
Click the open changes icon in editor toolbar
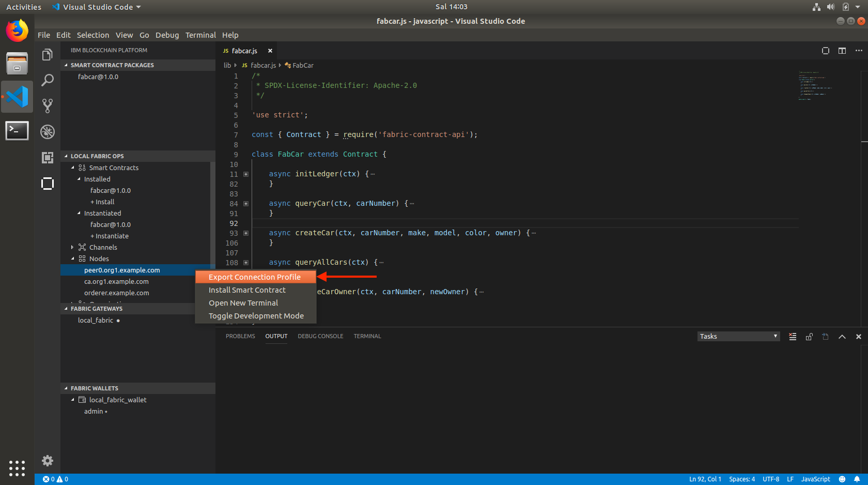click(x=826, y=51)
